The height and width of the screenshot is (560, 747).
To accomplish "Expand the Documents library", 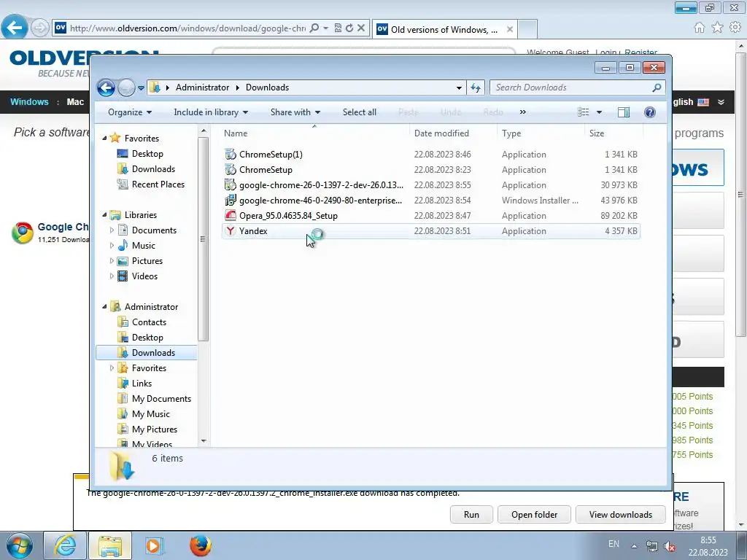I will pos(112,230).
